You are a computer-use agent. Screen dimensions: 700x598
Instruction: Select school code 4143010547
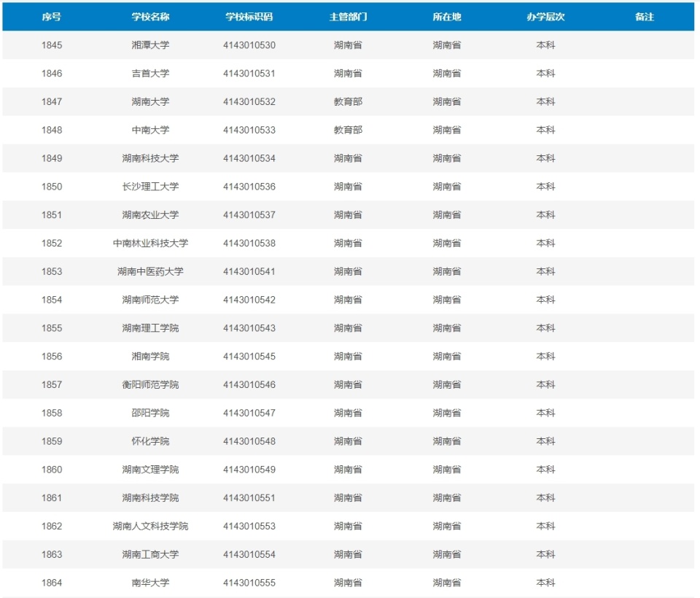click(x=249, y=413)
